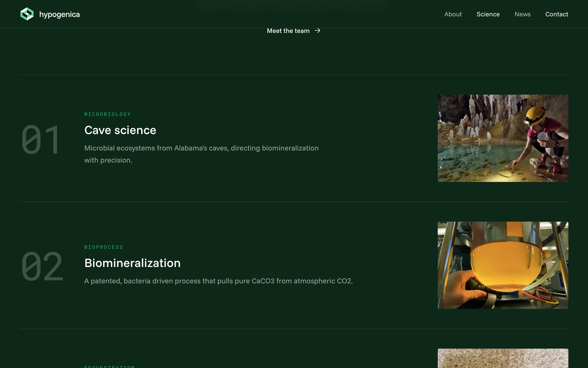
Task: Select the BIOPROCESS category label
Action: pyautogui.click(x=104, y=247)
